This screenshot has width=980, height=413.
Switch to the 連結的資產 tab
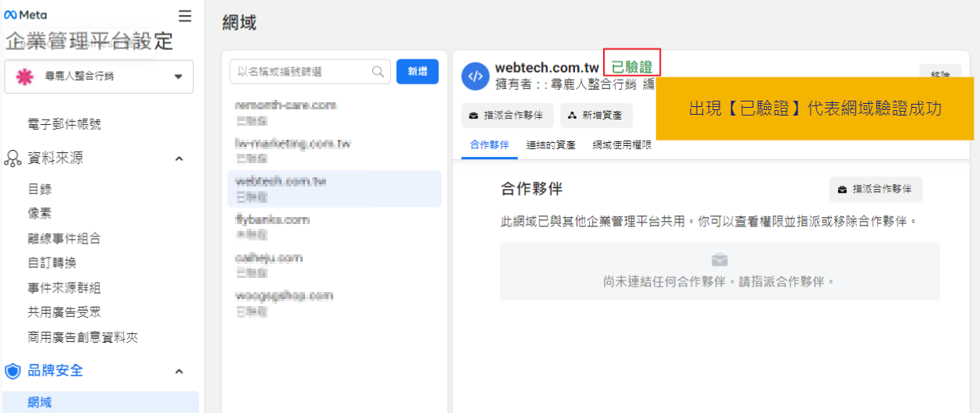551,145
